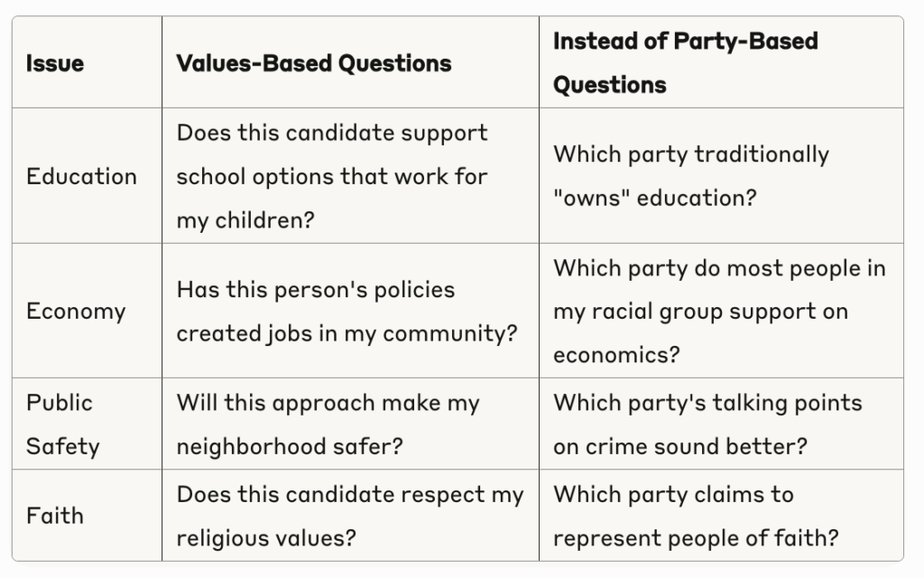Select the 'Faith' row label
924x578 pixels.
(x=55, y=516)
